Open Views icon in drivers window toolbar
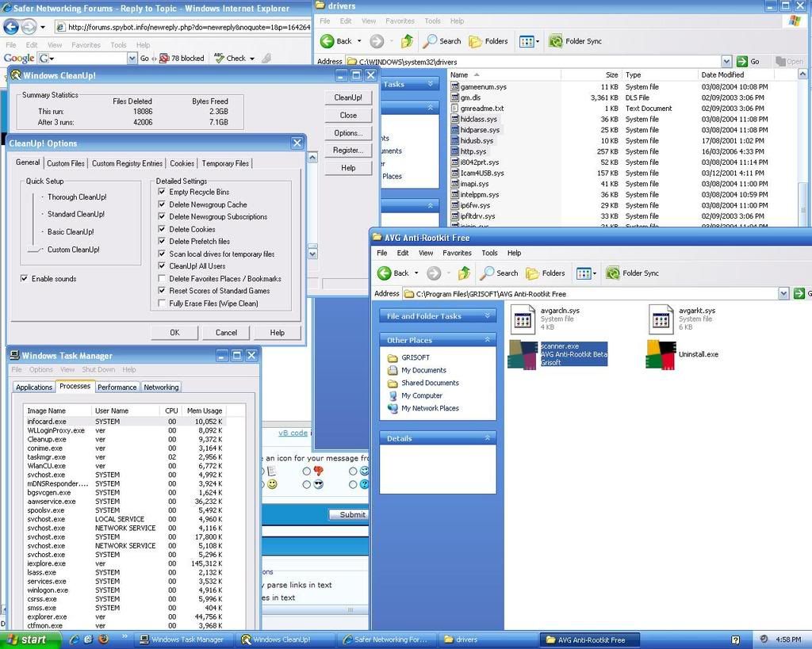This screenshot has width=812, height=649. coord(527,41)
